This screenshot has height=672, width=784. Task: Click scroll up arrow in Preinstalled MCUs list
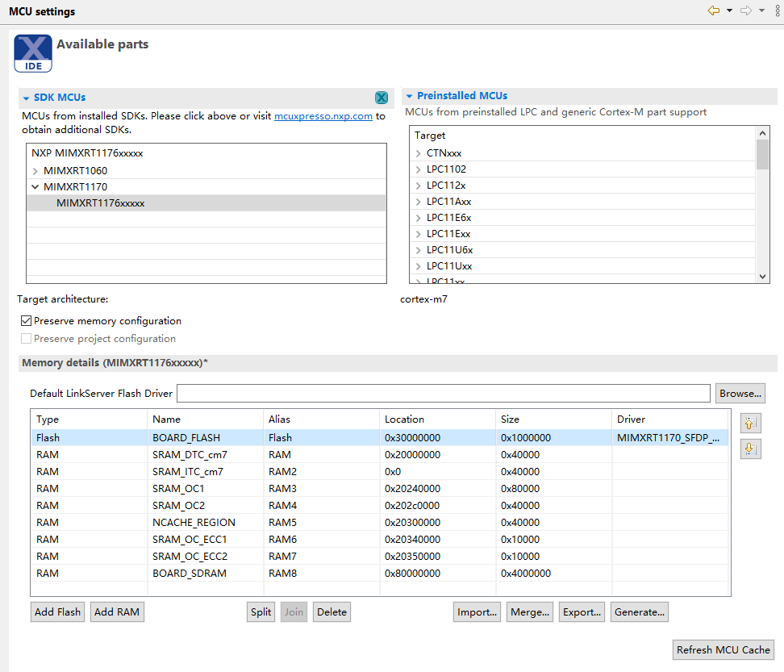(762, 133)
